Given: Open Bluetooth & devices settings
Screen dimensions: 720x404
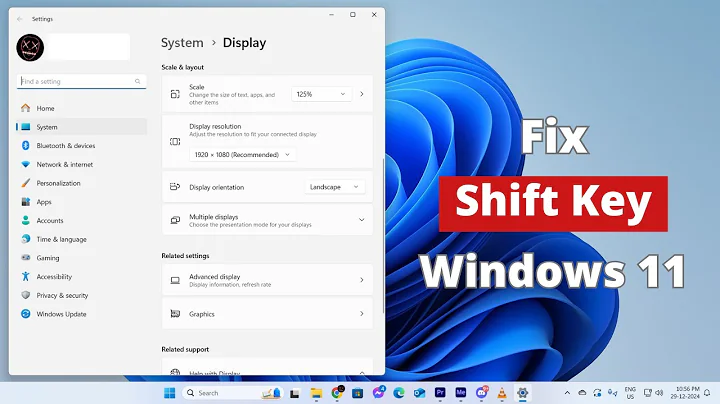Looking at the screenshot, I should (x=81, y=146).
